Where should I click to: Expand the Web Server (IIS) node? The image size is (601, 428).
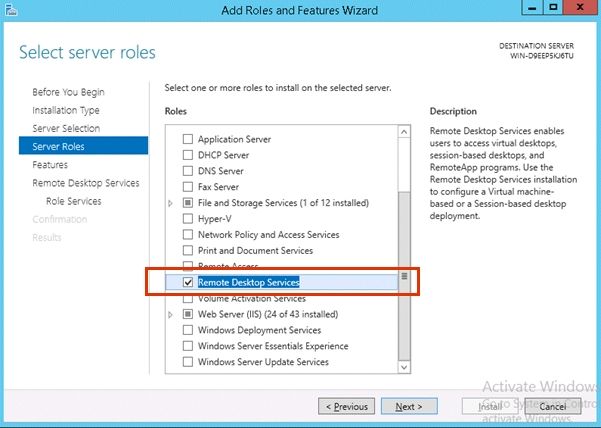coord(171,315)
